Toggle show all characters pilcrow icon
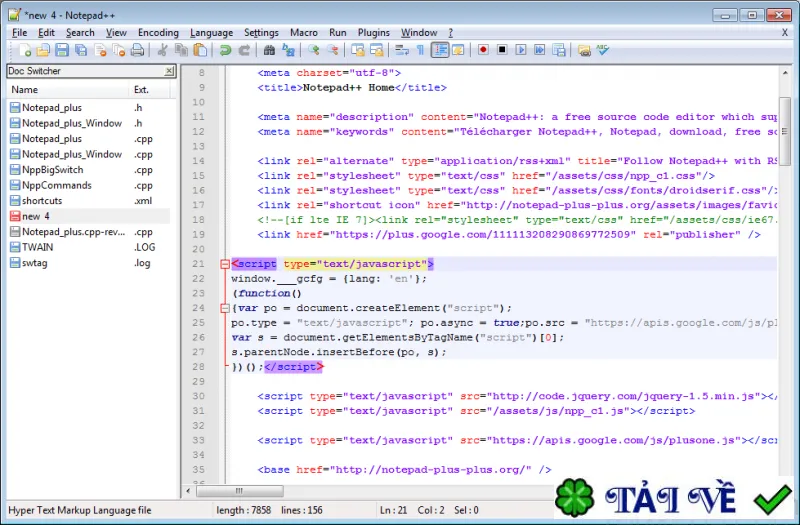This screenshot has height=525, width=800. 420,50
